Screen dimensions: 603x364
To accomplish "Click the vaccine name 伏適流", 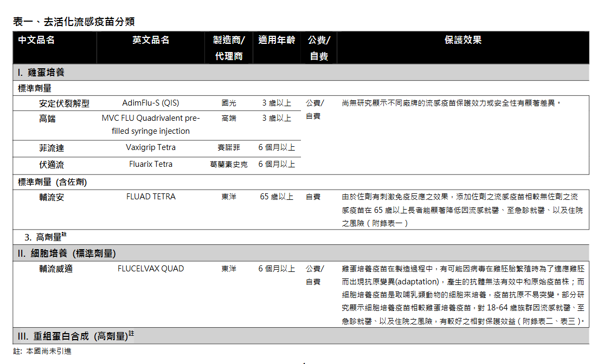I will [x=52, y=165].
